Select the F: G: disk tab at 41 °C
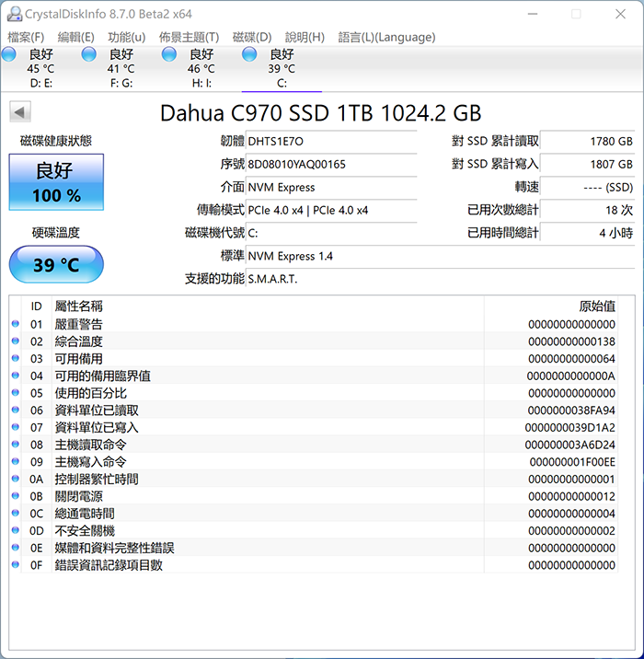This screenshot has height=659, width=644. click(121, 68)
